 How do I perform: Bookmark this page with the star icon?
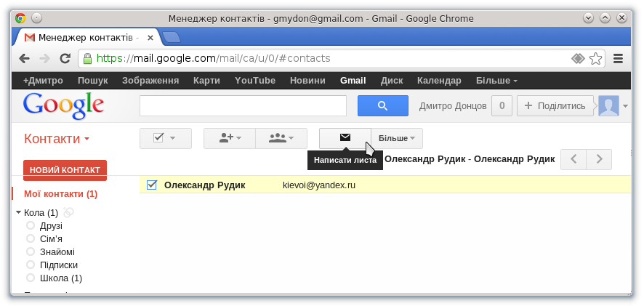(595, 59)
